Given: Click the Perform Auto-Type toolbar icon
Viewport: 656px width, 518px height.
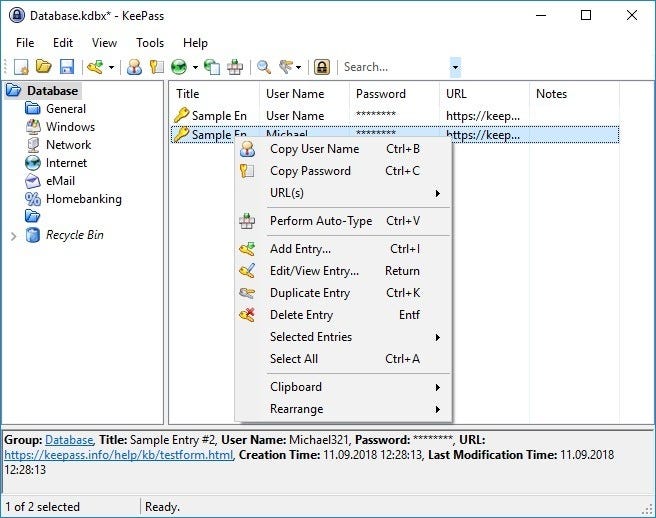Looking at the screenshot, I should pyautogui.click(x=235, y=67).
